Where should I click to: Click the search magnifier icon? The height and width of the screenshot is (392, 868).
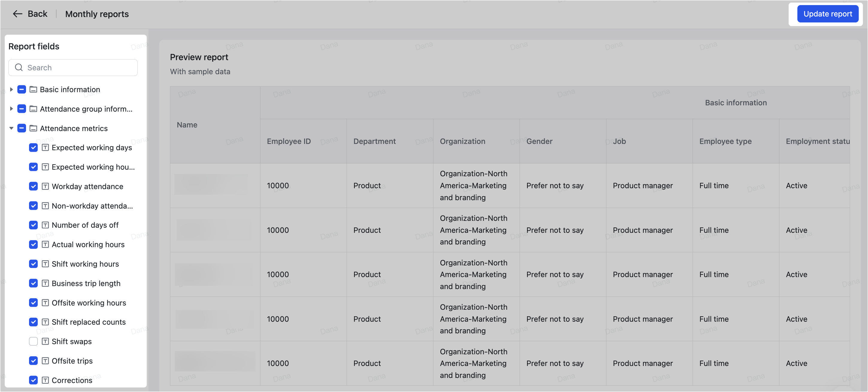pos(19,67)
